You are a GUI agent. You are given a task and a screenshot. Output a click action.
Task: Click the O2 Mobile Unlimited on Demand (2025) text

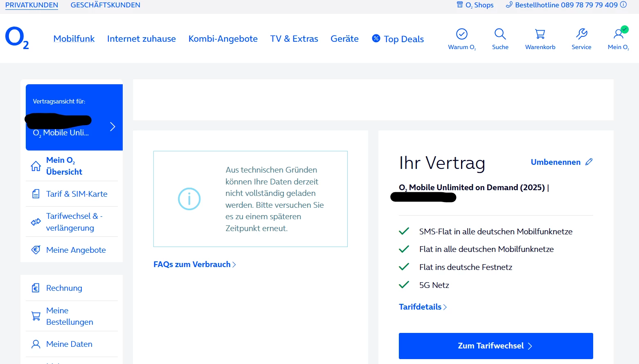pos(472,187)
